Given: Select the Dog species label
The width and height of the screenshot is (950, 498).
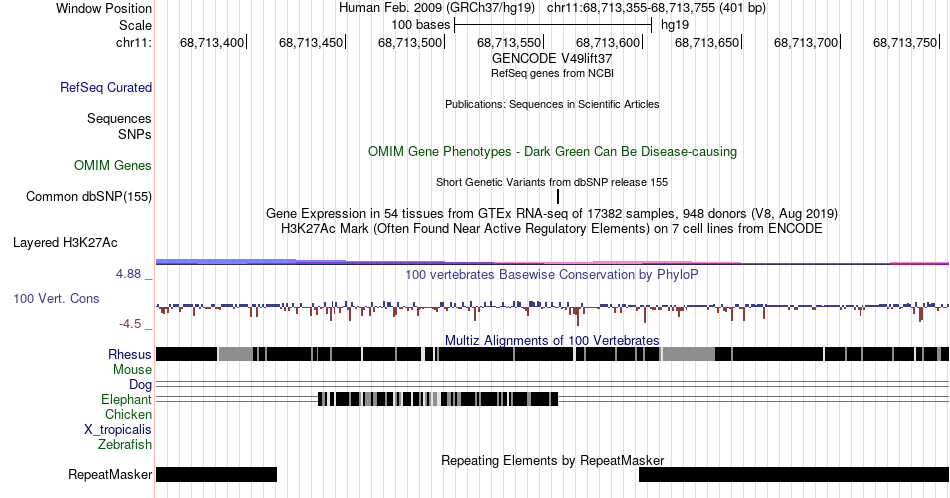Looking at the screenshot, I should tap(140, 385).
